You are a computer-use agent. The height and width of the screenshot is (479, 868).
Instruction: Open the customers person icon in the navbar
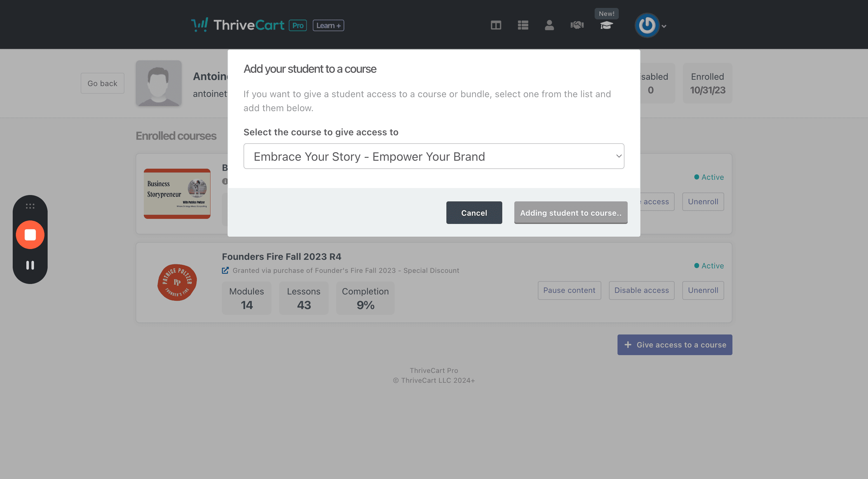tap(549, 25)
